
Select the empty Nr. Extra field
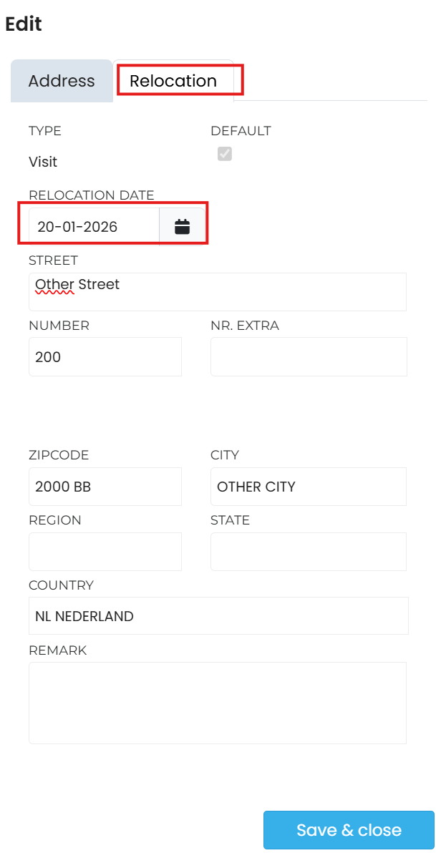(309, 356)
